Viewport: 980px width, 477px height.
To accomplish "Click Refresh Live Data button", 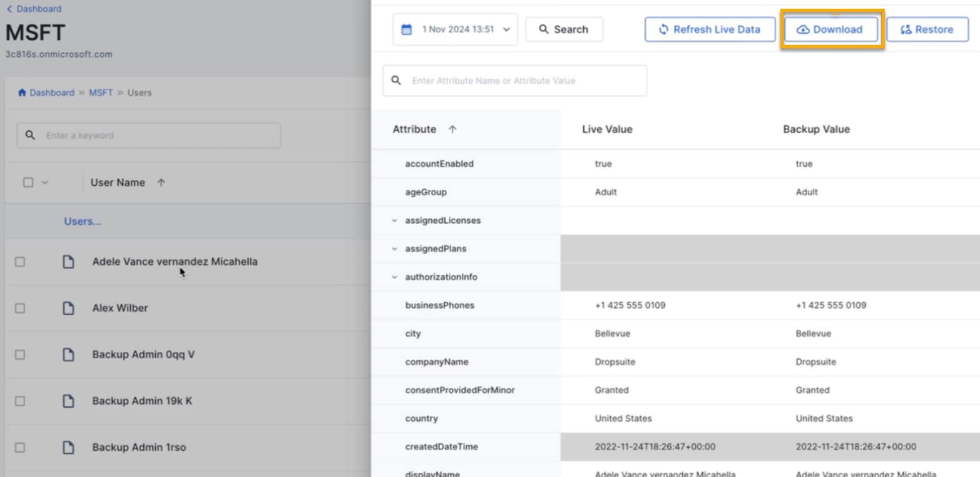I will pos(710,29).
